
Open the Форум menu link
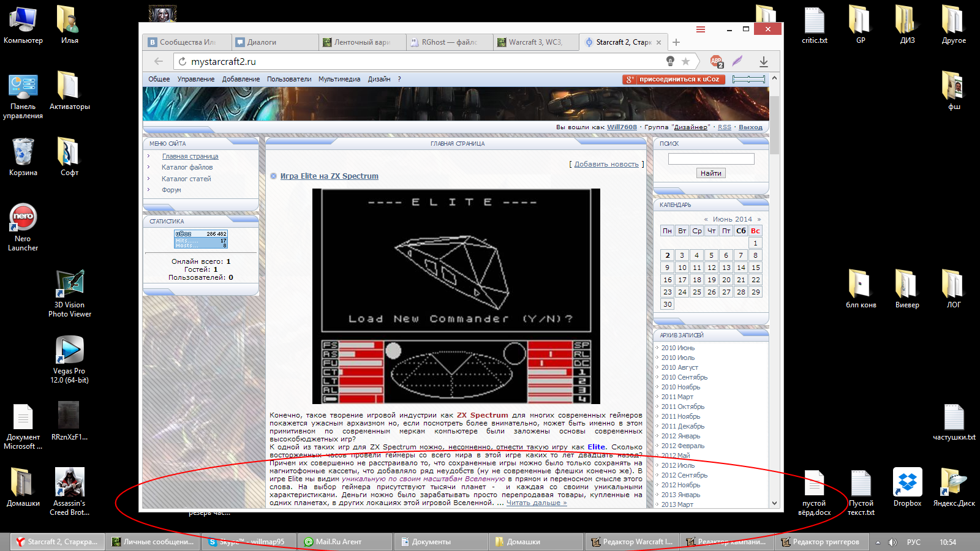click(x=171, y=190)
